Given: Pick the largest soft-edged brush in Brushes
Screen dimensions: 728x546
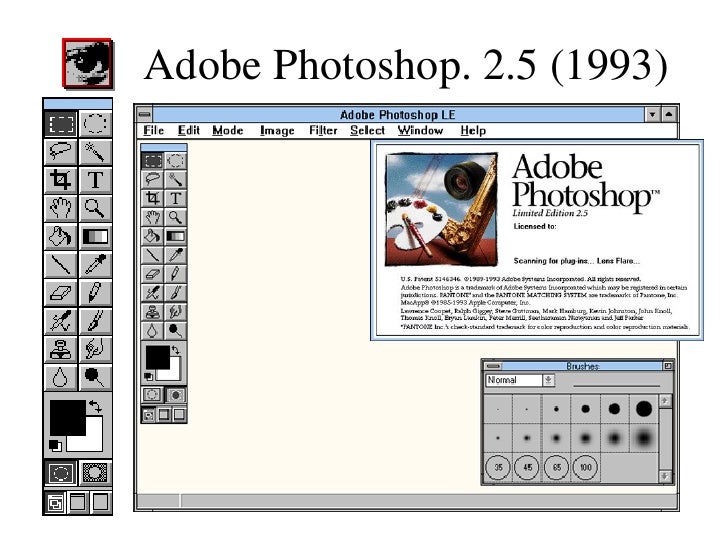Looking at the screenshot, I should click(644, 438).
